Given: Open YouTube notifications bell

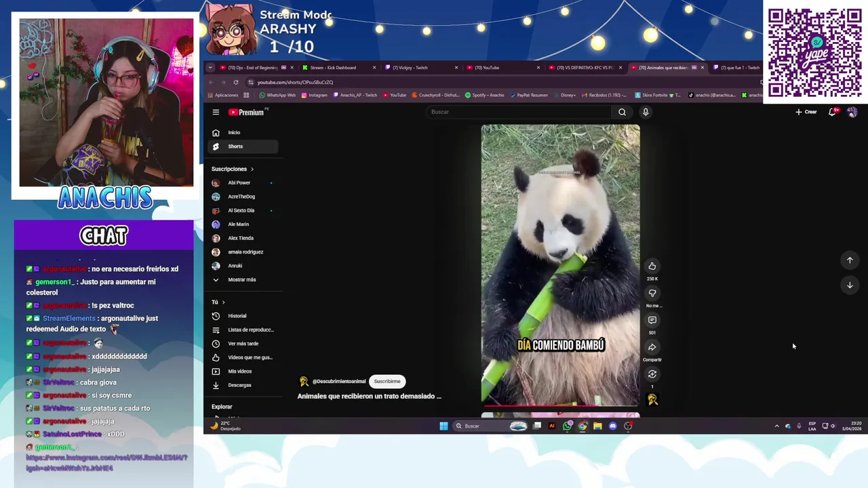Looking at the screenshot, I should pos(833,112).
